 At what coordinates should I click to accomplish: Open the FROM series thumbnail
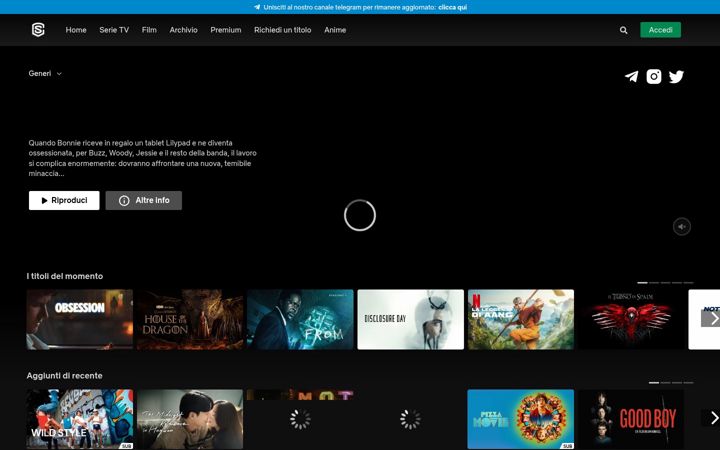point(300,319)
